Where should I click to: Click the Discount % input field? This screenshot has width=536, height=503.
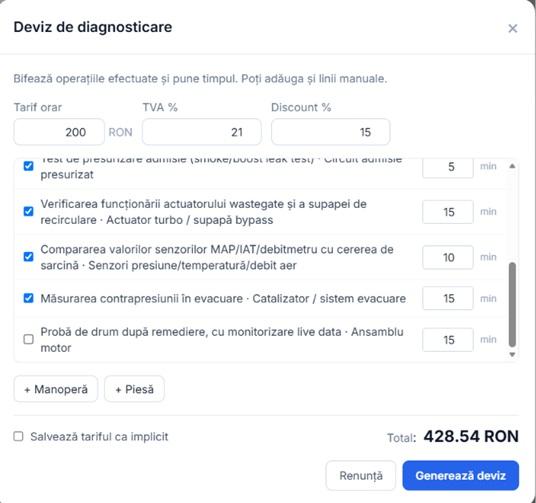coord(331,132)
